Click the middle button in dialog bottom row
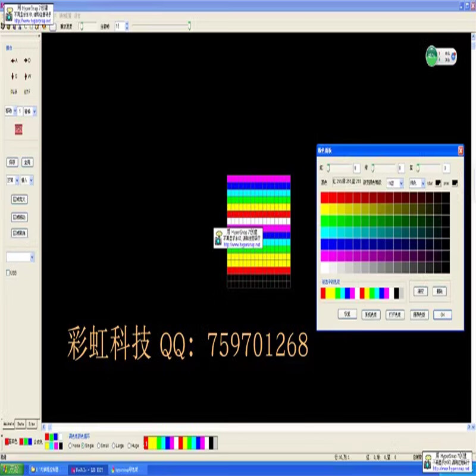The width and height of the screenshot is (476, 476). [395, 315]
